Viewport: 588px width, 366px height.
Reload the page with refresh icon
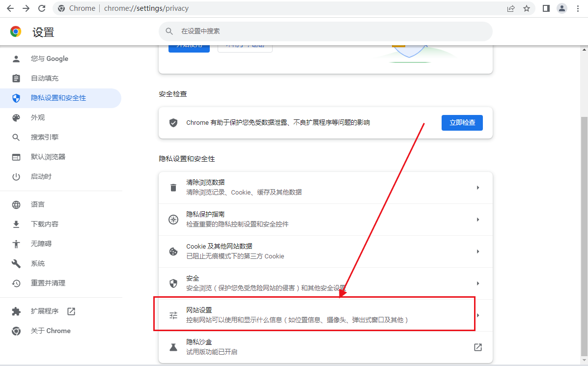coord(42,8)
